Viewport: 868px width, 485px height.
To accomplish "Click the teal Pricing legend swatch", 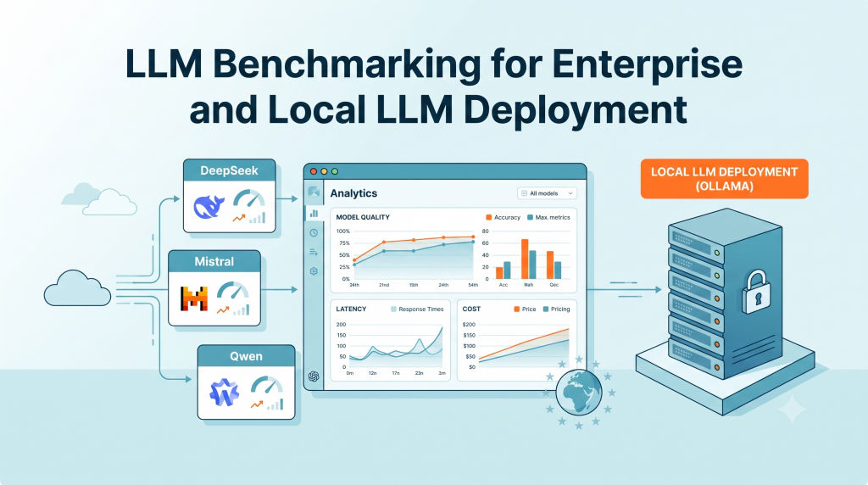I will [x=546, y=309].
